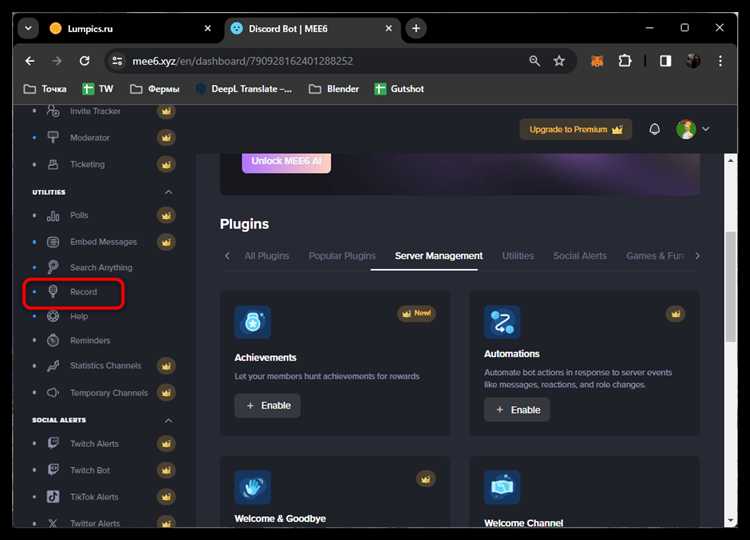Switch to the Social Alerts plugin tab
750x540 pixels.
[x=580, y=256]
